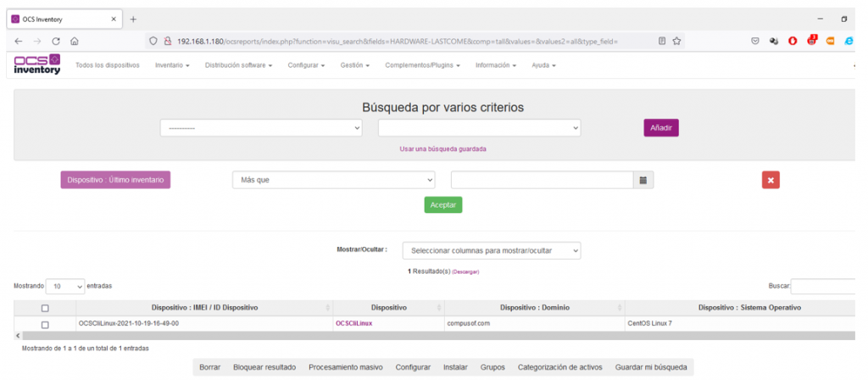Open extension icon with red badge
Viewport: 868px width, 380px height.
tap(811, 41)
